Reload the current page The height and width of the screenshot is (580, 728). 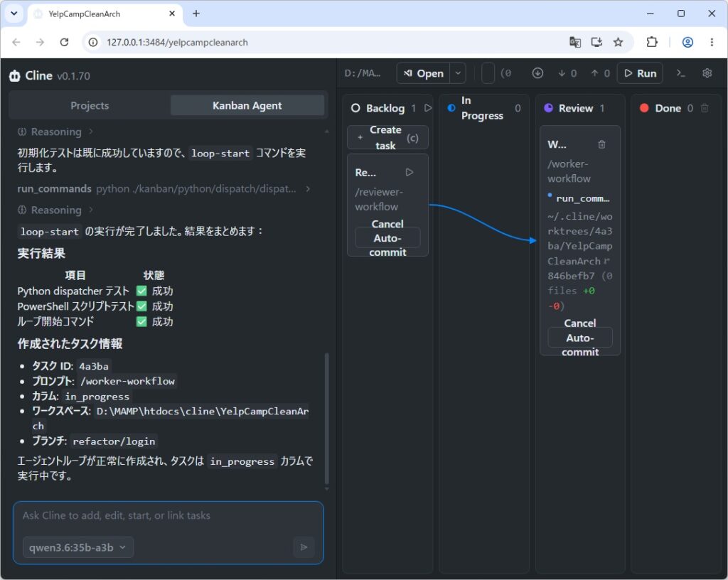[x=64, y=42]
